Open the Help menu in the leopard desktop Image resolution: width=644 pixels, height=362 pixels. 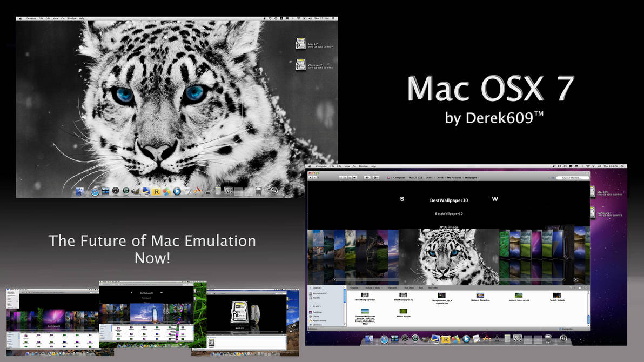point(82,18)
